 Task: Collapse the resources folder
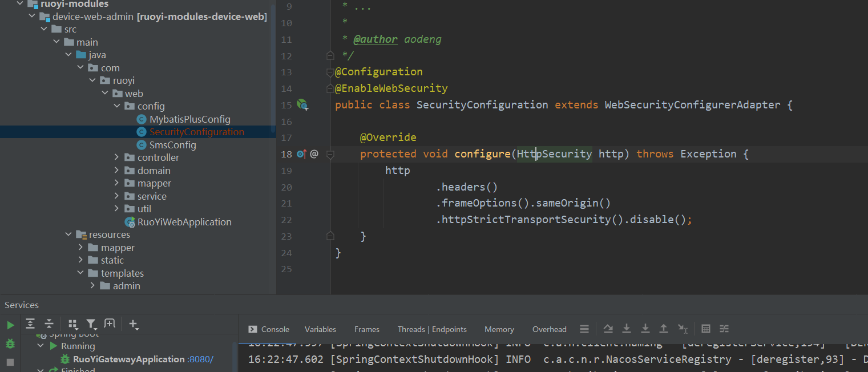pyautogui.click(x=68, y=234)
